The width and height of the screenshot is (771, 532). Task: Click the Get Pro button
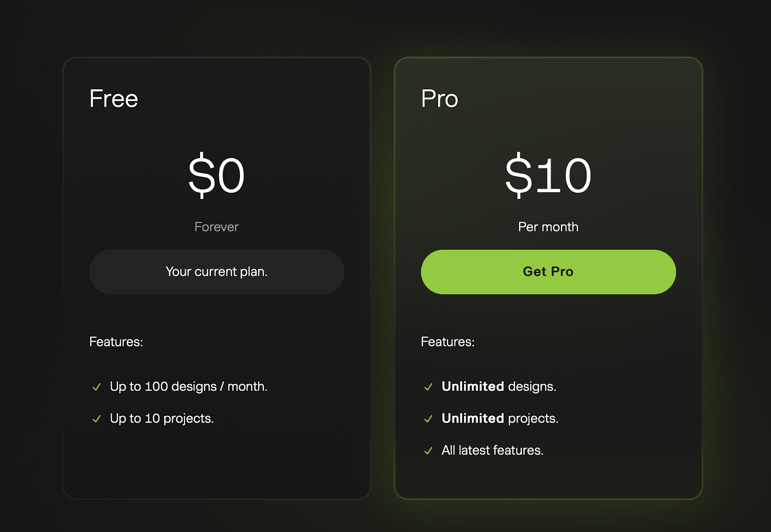pyautogui.click(x=548, y=272)
